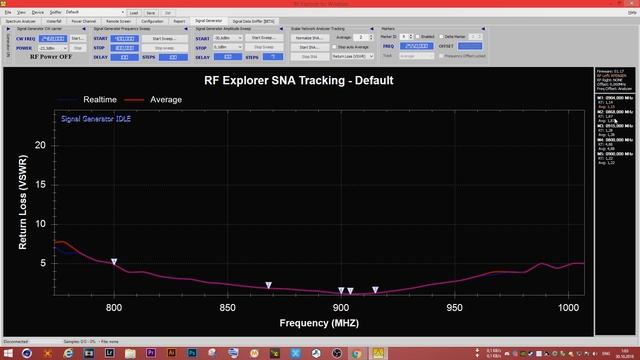Click the marker triangle at 900 MHz
The height and width of the screenshot is (360, 640).
[x=341, y=290]
